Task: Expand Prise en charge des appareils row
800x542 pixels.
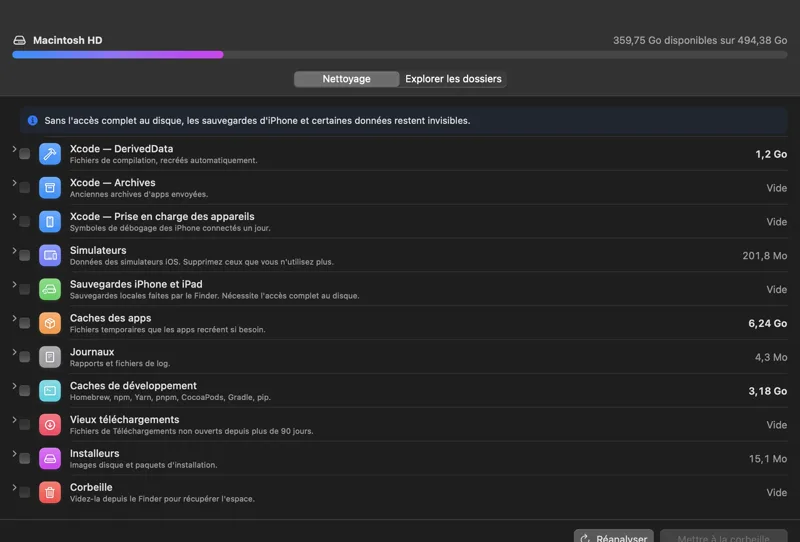Action: (x=14, y=216)
